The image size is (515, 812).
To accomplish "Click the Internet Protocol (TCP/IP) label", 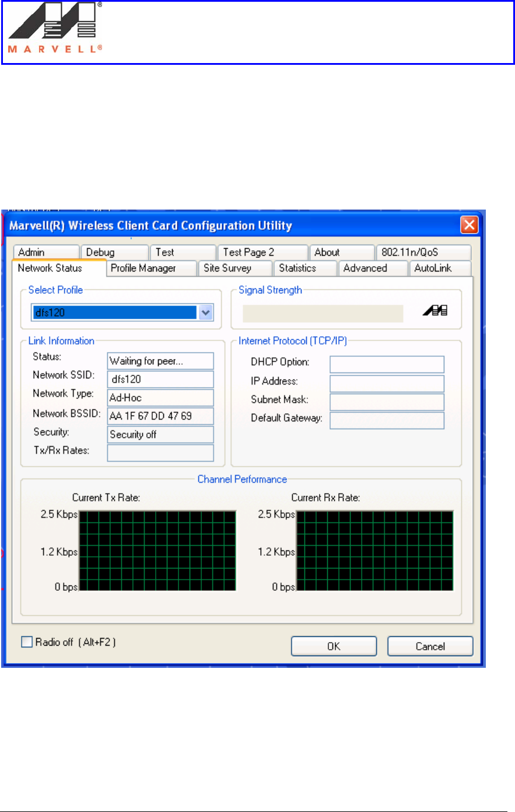I will click(x=293, y=341).
